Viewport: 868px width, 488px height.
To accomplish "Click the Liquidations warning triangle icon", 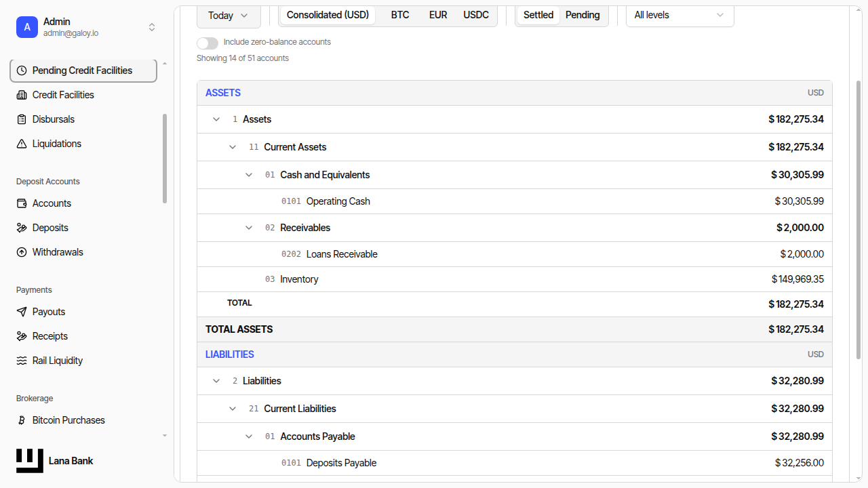I will pyautogui.click(x=22, y=144).
